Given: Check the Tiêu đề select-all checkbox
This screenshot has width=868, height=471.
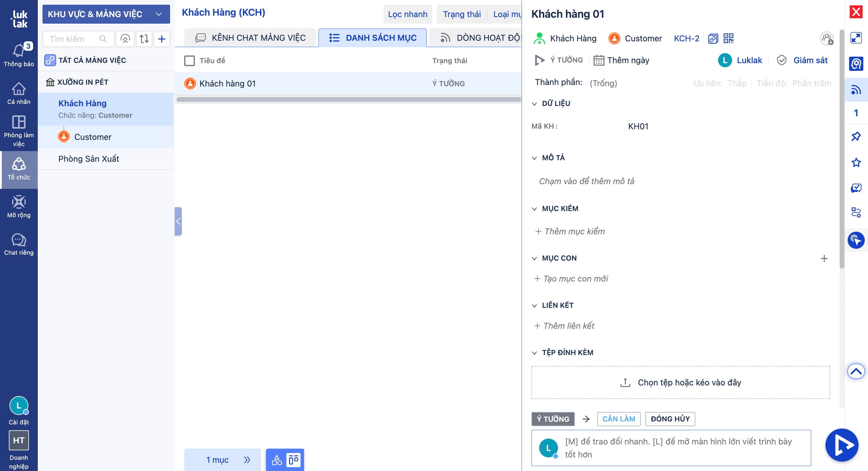Looking at the screenshot, I should (189, 60).
